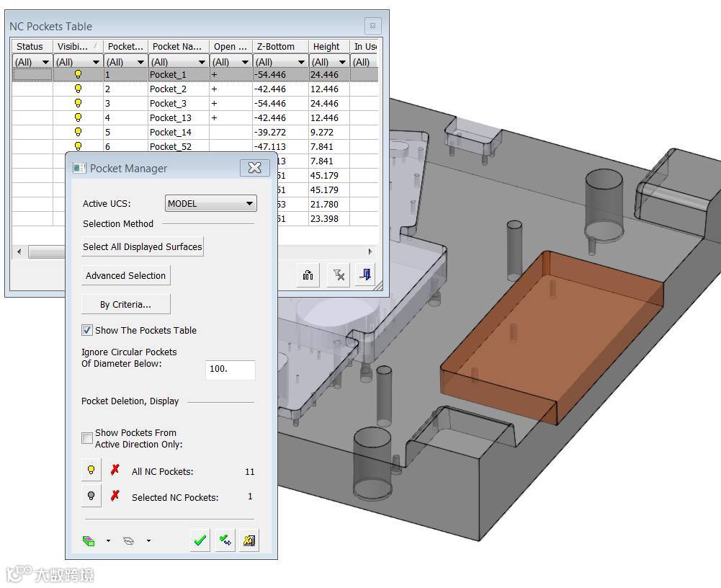
Task: Click the Advanced Selection button
Action: [125, 275]
